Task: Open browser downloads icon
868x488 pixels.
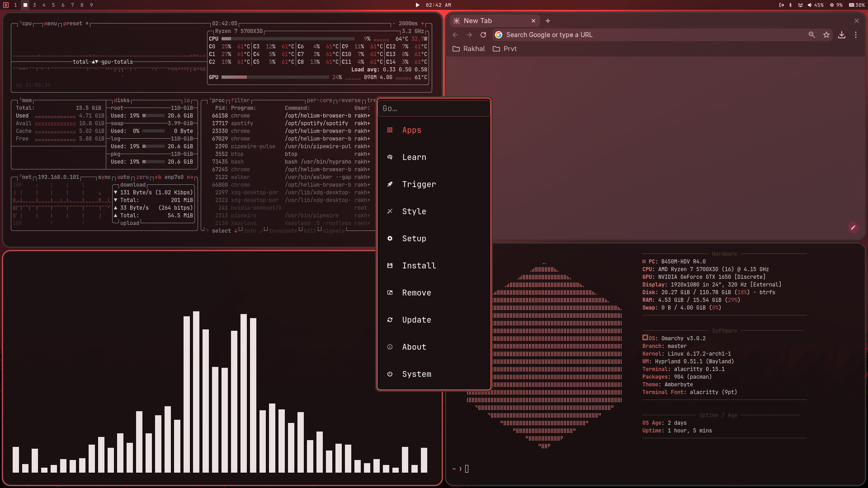Action: 841,35
